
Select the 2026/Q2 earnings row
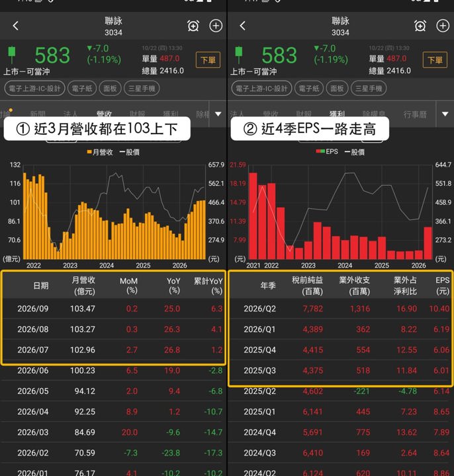[x=340, y=309]
